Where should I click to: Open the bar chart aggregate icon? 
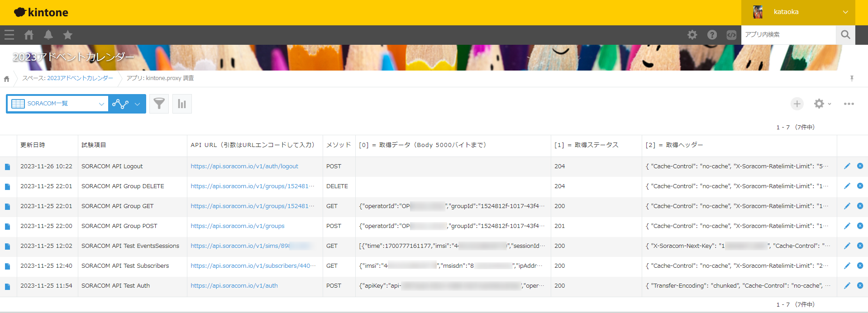click(x=182, y=104)
